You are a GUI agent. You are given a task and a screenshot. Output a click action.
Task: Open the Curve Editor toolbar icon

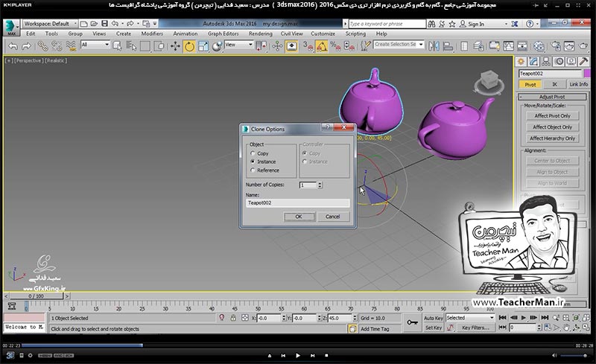point(509,46)
